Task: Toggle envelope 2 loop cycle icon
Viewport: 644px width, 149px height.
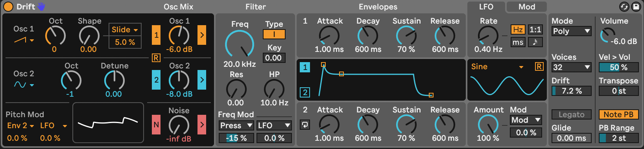Action: click(x=305, y=125)
